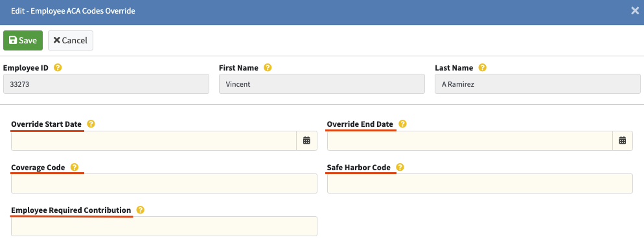Select the First Name field showing Vincent
Viewport: 644px width, 244px height.
click(321, 84)
